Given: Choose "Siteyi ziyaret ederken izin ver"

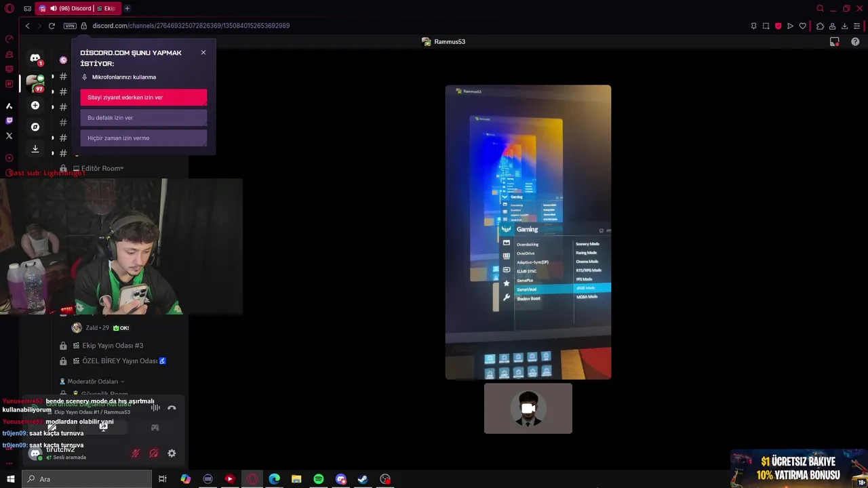Looking at the screenshot, I should point(143,97).
